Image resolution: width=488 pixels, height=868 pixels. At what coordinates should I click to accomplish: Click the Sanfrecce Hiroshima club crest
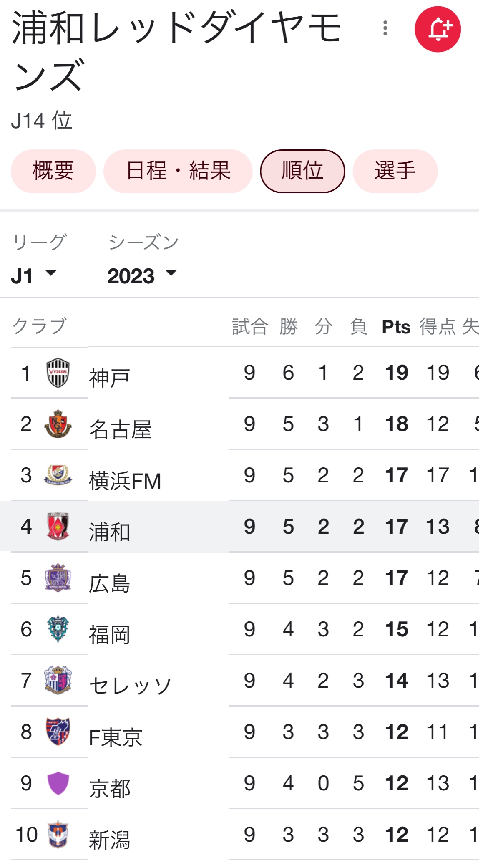pos(58,578)
